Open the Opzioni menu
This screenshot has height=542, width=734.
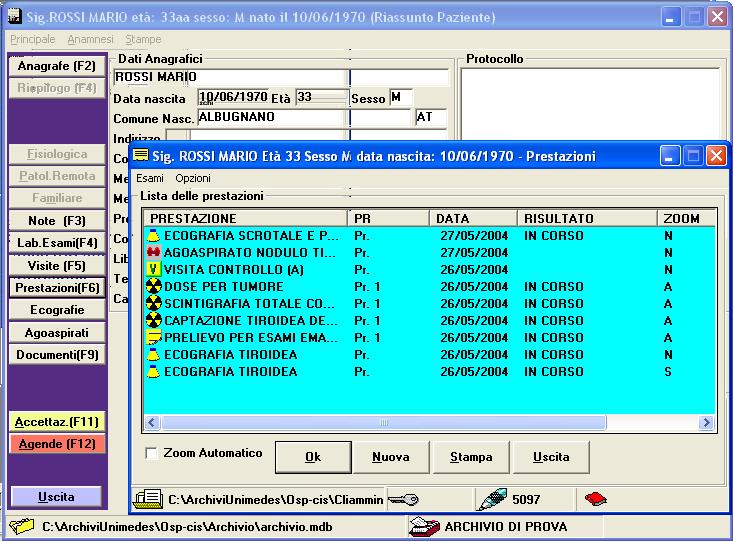pos(193,177)
